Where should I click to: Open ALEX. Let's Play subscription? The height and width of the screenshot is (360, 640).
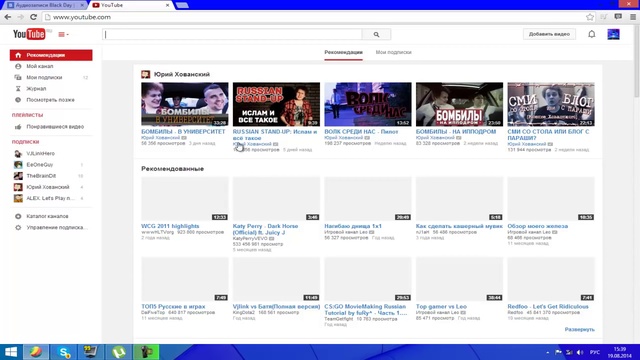pyautogui.click(x=51, y=198)
